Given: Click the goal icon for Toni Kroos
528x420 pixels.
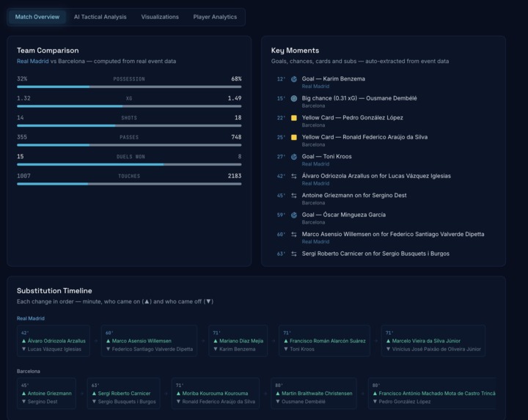Looking at the screenshot, I should [x=294, y=157].
